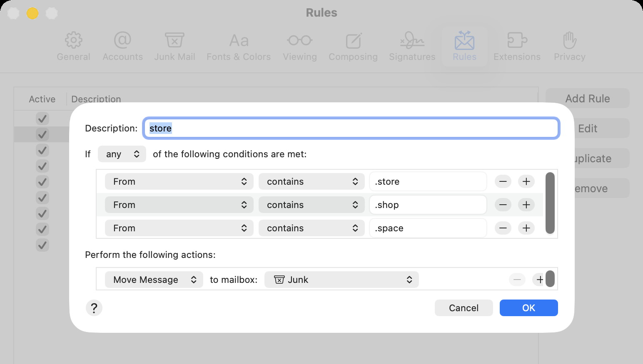Image resolution: width=643 pixels, height=364 pixels.
Task: Open the Junk Mail preferences pane
Action: click(174, 46)
